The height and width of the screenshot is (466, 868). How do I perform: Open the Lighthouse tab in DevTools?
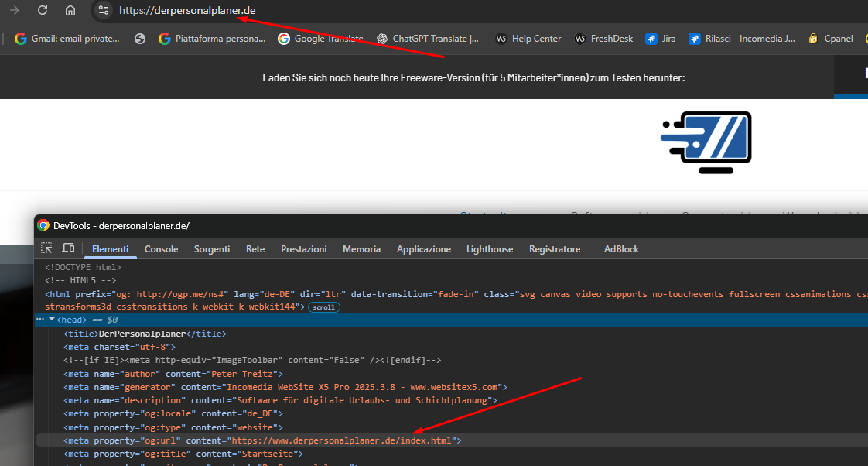click(x=489, y=249)
